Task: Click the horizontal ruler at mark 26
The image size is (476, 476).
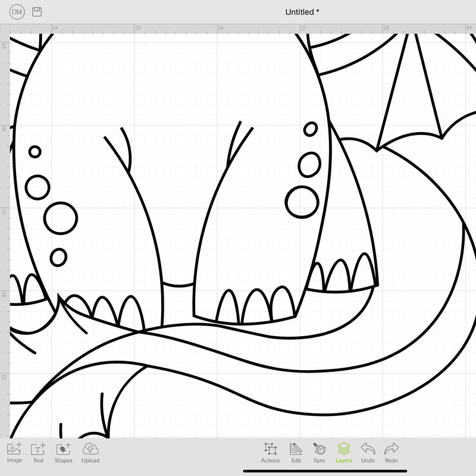Action: pos(220,28)
